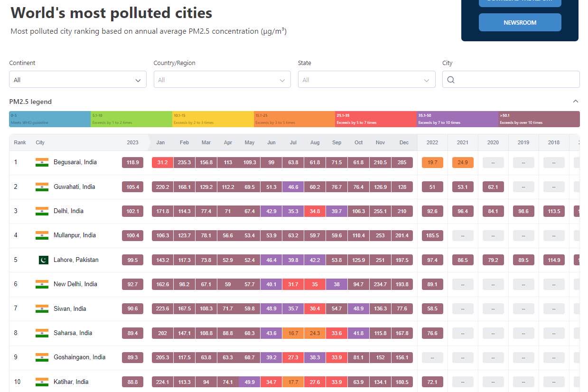Select the city name New Delhi, India
Screen dimensions: 588x392
tap(75, 284)
